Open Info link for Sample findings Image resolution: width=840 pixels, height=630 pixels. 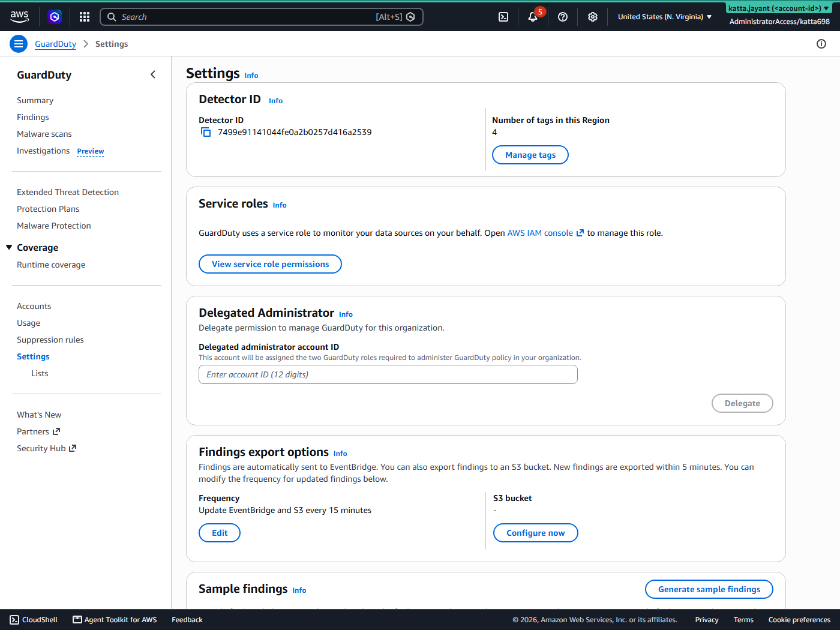point(299,590)
